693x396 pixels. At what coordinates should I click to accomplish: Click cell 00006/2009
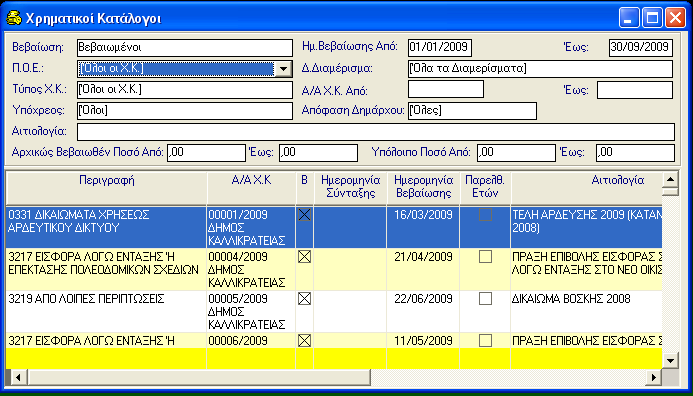(251, 340)
